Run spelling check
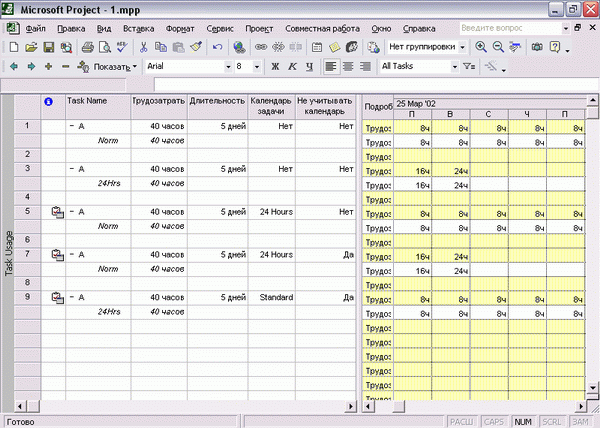This screenshot has width=600, height=428. pos(122,47)
